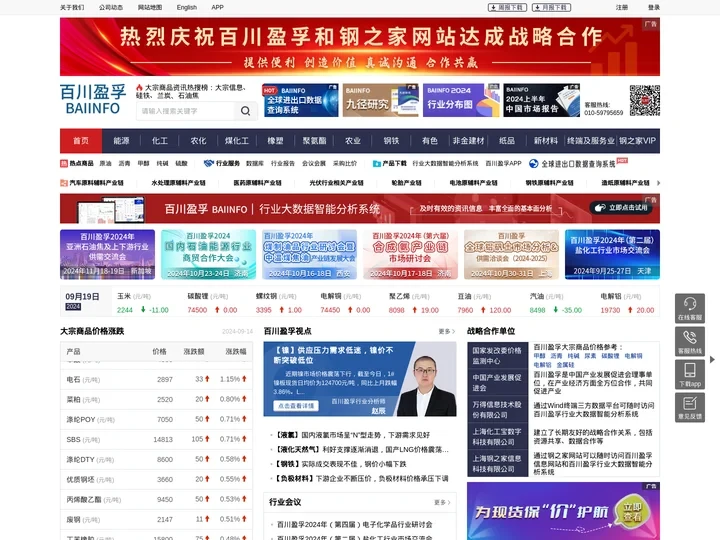Open the 负极材料 news item
Screen dimensions: 720x540
click(362, 478)
